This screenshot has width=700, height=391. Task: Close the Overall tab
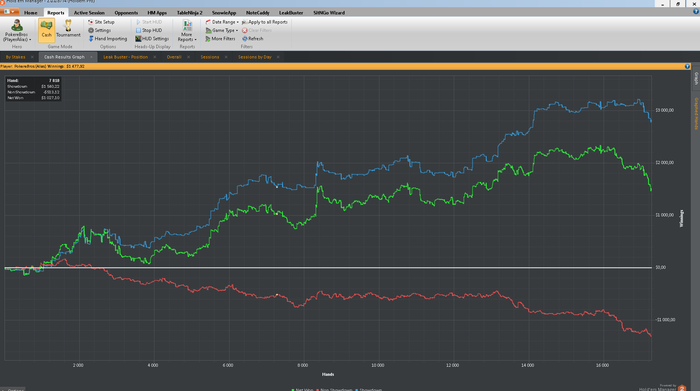pos(188,57)
